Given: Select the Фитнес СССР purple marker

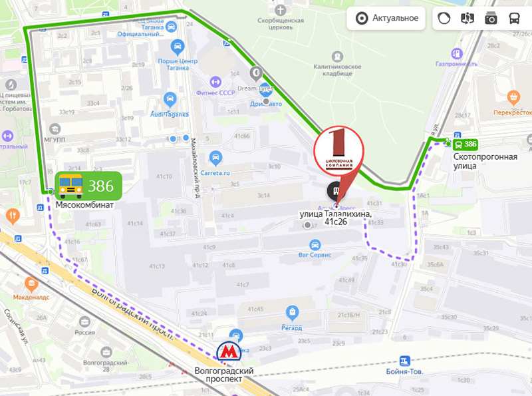Looking at the screenshot, I should 215,81.
